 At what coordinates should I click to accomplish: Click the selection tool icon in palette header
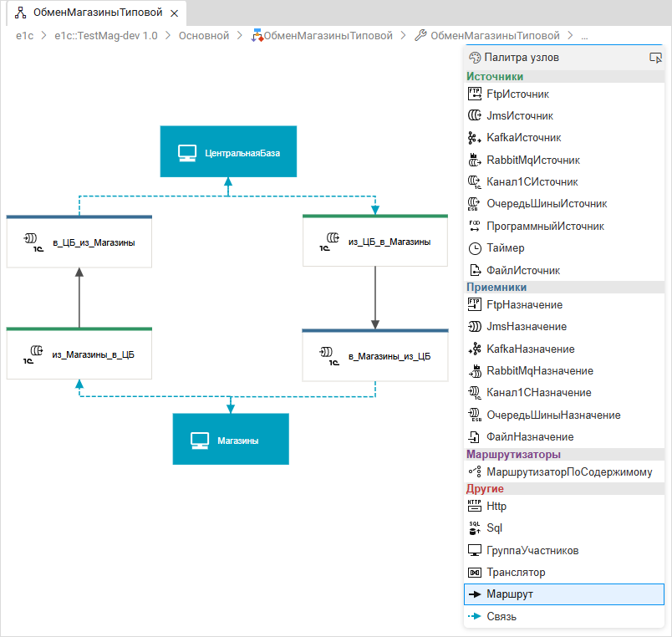(655, 58)
